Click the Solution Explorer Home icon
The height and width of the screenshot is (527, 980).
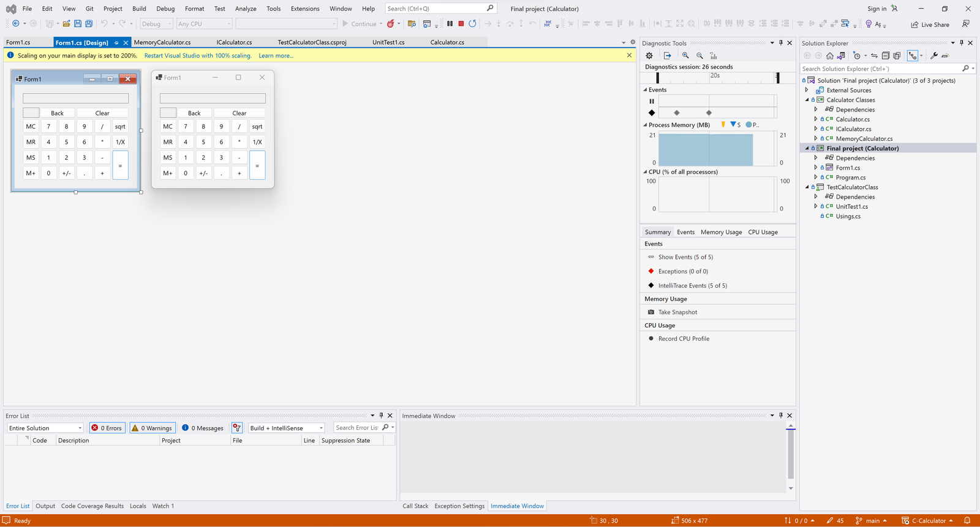point(830,56)
